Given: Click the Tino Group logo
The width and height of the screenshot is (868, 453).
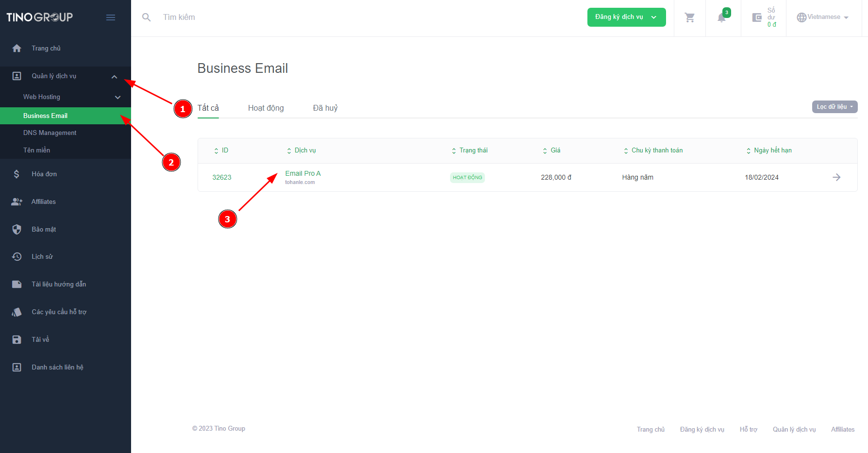Looking at the screenshot, I should tap(39, 17).
